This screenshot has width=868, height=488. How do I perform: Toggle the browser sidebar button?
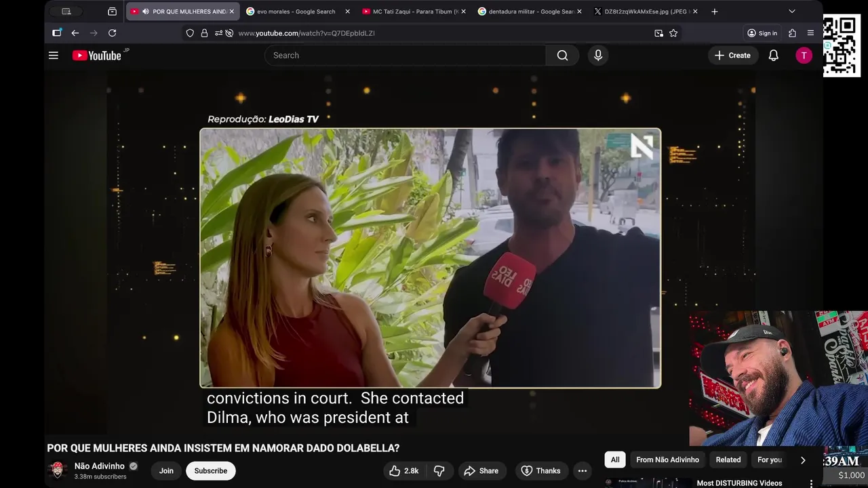[57, 33]
